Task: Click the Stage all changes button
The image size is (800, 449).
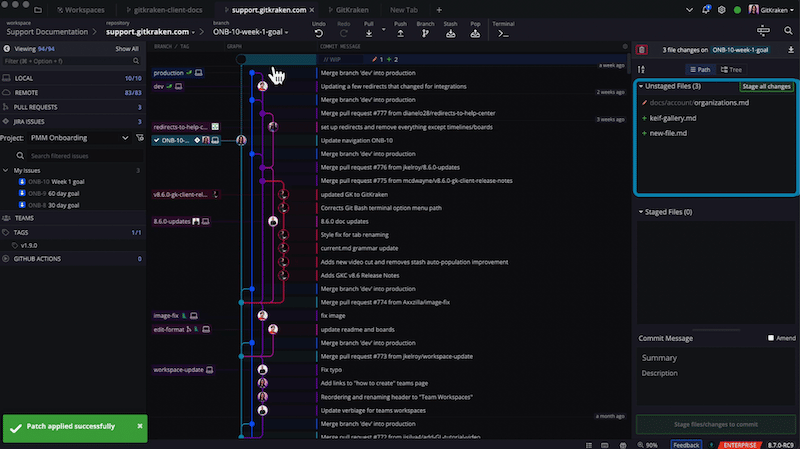Action: 766,87
